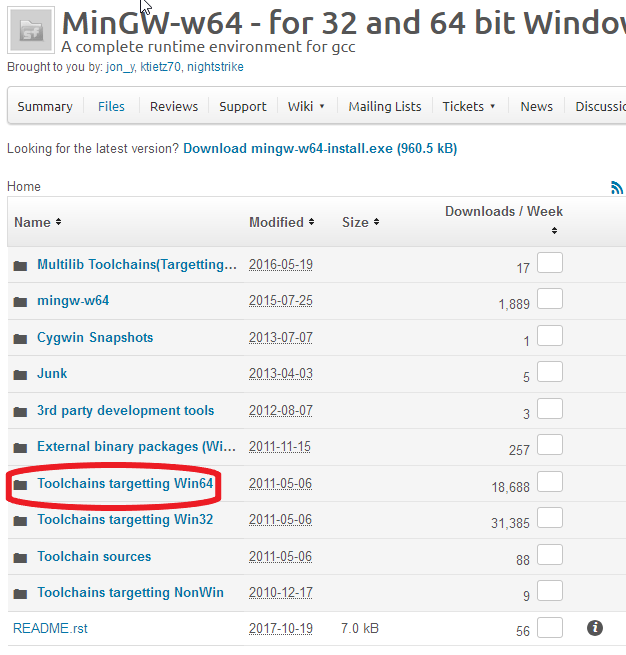
Task: Open the Toolchains targetting Win32 folder
Action: (125, 520)
